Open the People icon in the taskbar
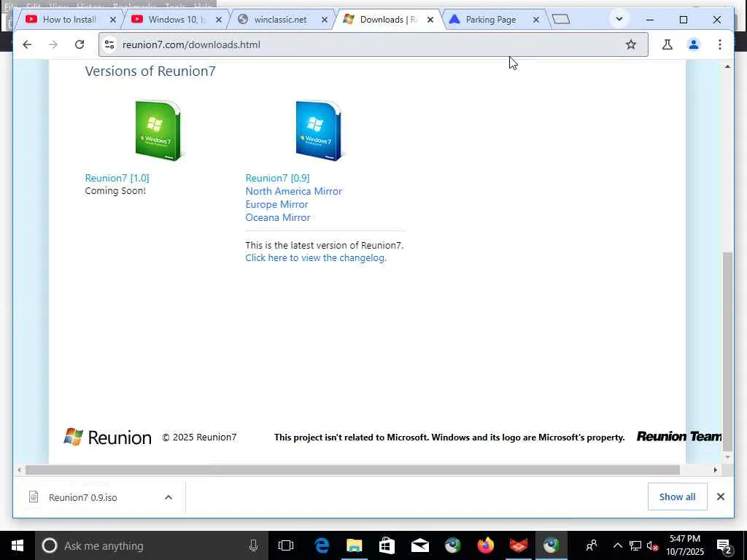747x560 pixels. pos(592,545)
